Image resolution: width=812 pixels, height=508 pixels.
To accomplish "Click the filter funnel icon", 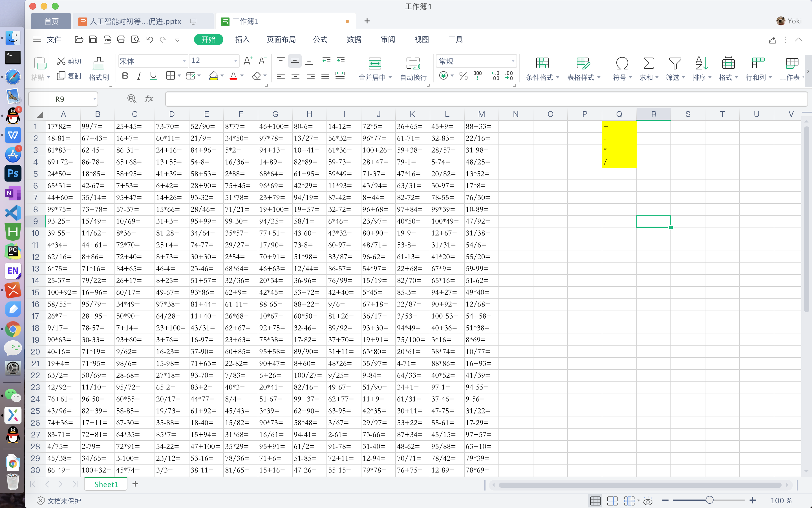I will (x=675, y=63).
